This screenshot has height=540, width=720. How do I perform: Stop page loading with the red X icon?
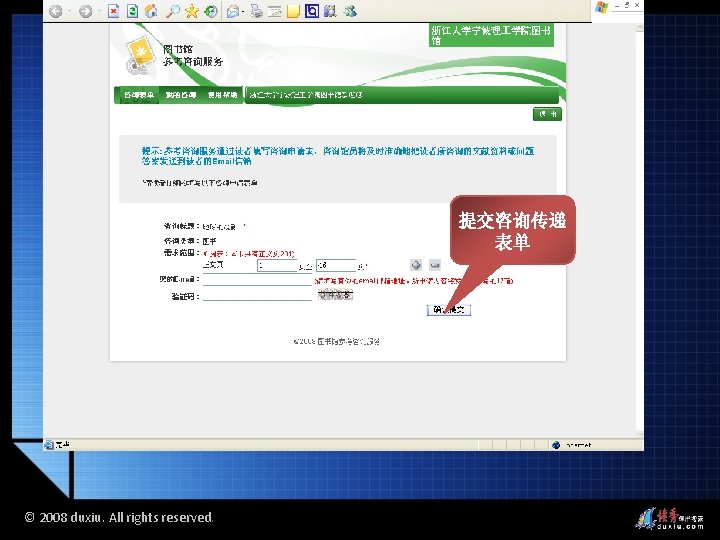coord(113,11)
